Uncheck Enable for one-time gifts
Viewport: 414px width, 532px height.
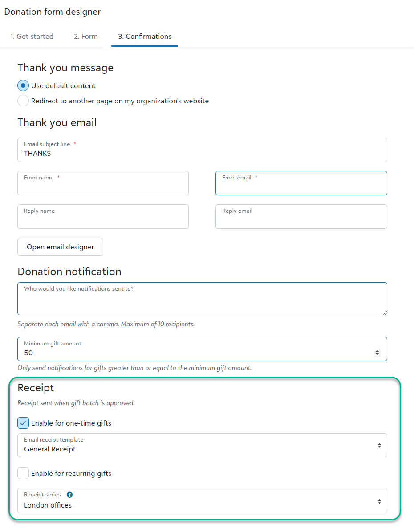coord(23,422)
